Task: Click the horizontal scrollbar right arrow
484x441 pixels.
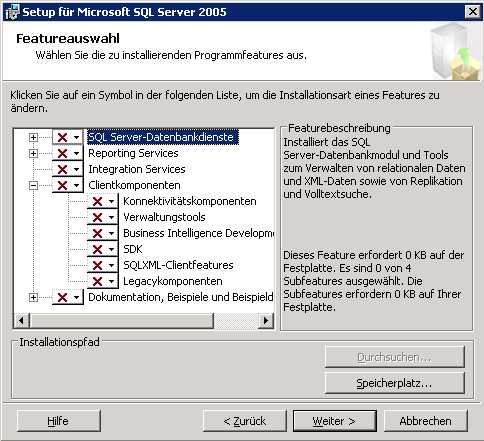Action: 266,321
